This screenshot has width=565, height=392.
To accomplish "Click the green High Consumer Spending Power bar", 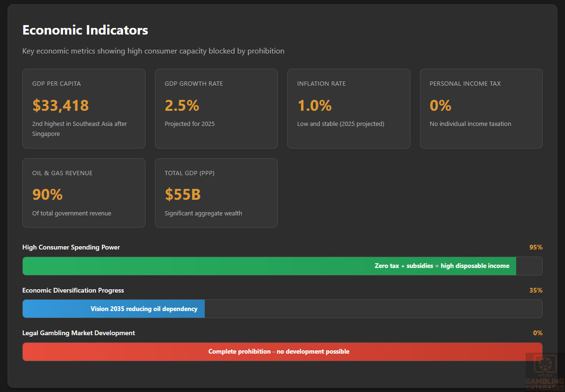I will coord(269,266).
